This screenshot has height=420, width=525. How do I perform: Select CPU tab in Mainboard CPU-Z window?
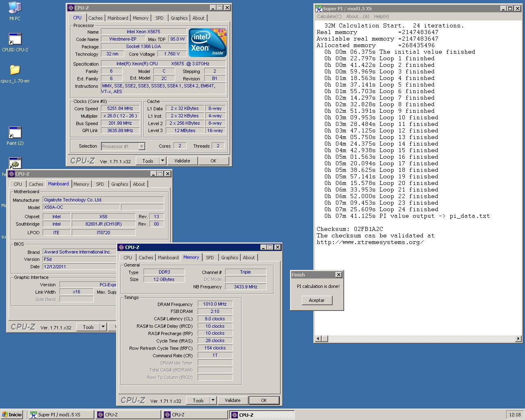coord(18,184)
